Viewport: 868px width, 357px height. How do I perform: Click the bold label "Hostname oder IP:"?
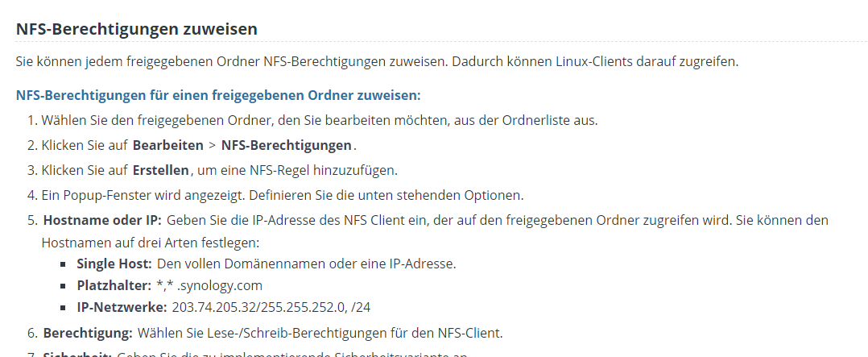tap(102, 220)
